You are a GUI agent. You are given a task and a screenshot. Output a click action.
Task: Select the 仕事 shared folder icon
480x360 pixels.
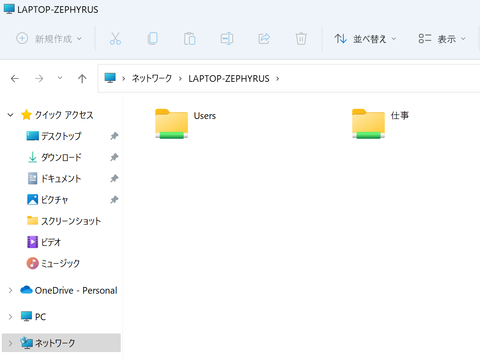368,124
